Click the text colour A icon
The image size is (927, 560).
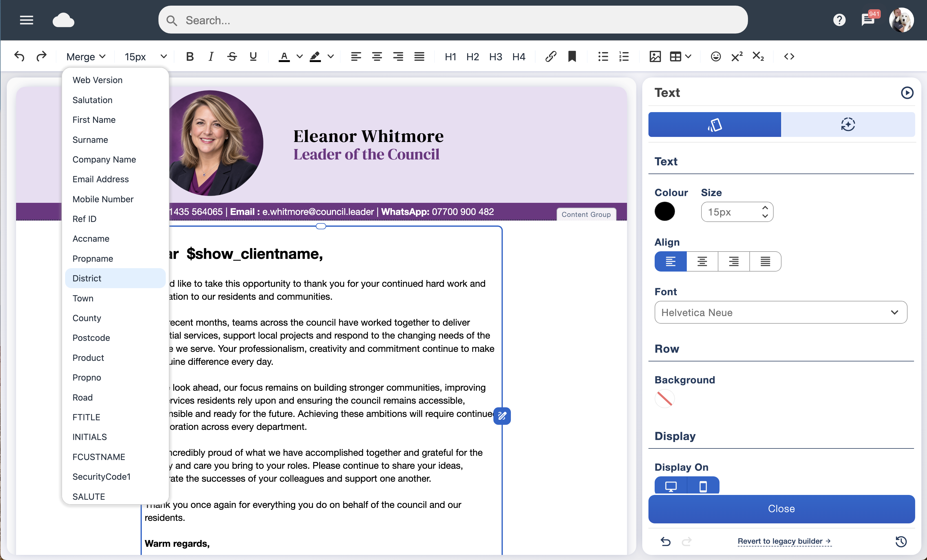coord(284,56)
